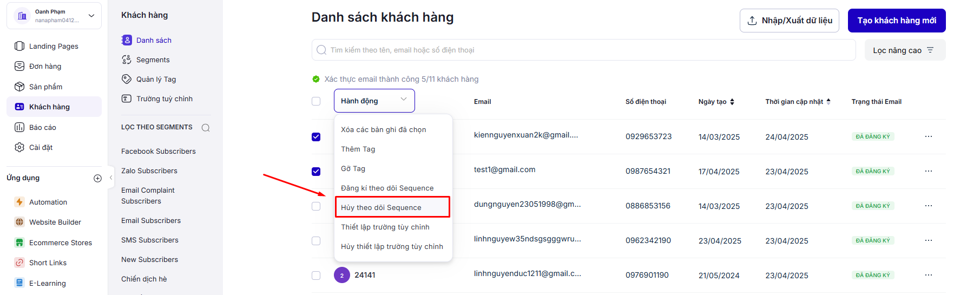Viewport: 980px width, 295px height.
Task: Open the Lọc nâng cao filter
Action: point(905,50)
